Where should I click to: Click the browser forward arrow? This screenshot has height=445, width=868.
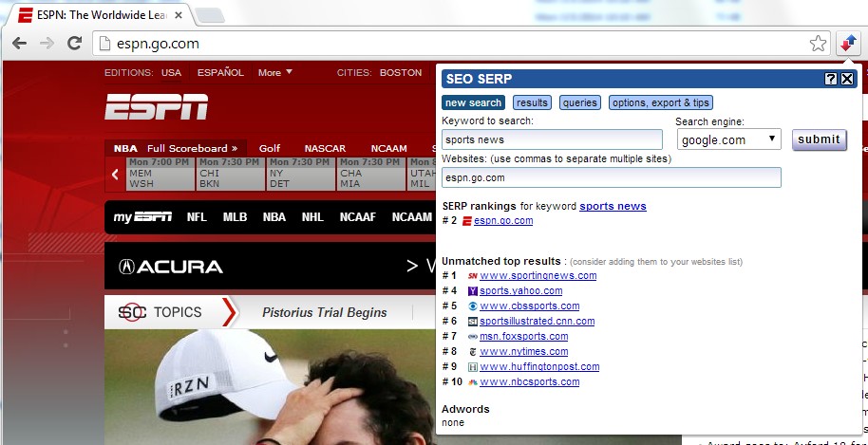click(47, 43)
